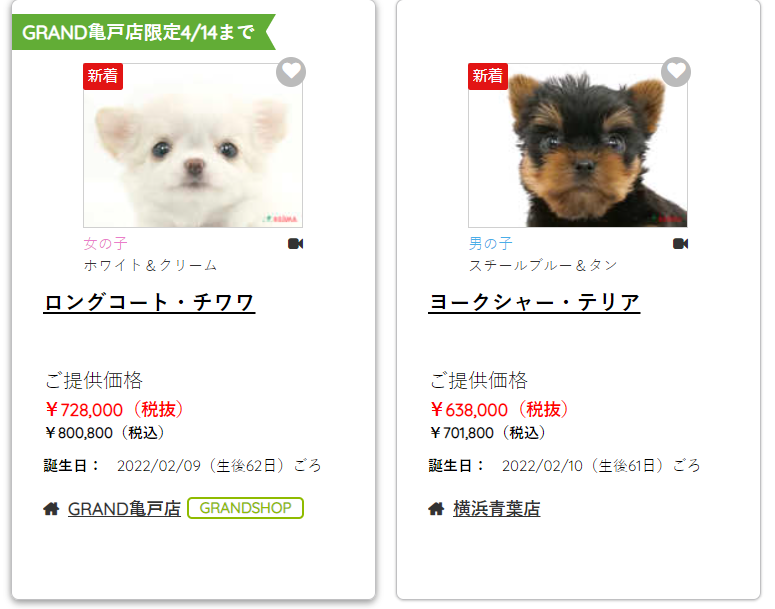Play the Yorkshire Terrier video icon
Image resolution: width=775 pixels, height=609 pixels.
pos(681,244)
